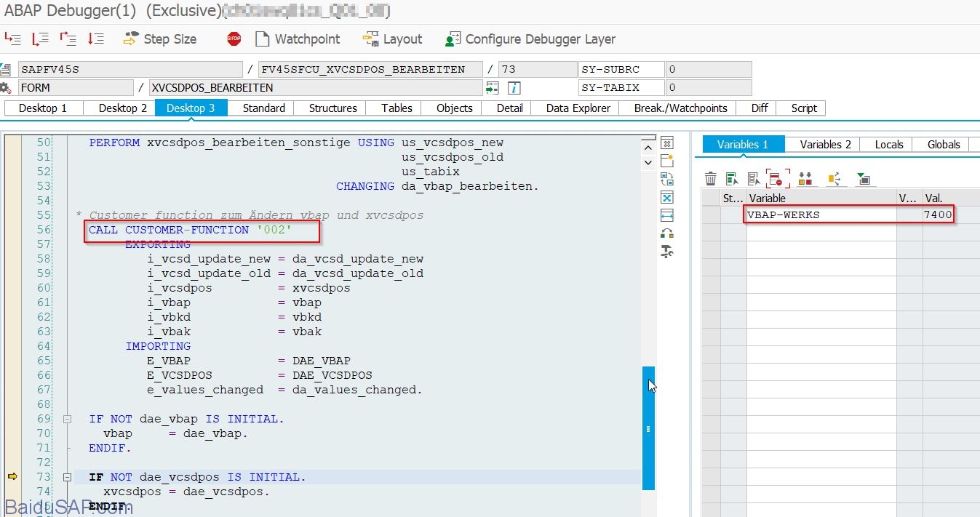Click the value 7400 cell
Image resolution: width=980 pixels, height=517 pixels.
point(938,215)
